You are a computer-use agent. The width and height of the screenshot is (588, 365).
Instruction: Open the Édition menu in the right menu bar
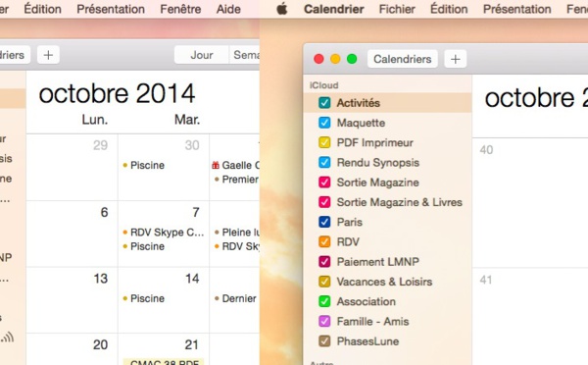[x=449, y=9]
